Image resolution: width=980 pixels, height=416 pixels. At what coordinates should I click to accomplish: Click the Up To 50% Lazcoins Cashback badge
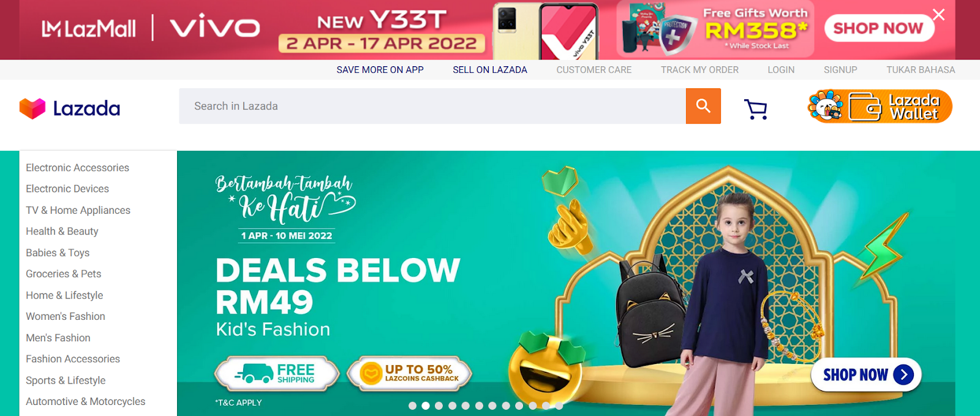[x=409, y=373]
